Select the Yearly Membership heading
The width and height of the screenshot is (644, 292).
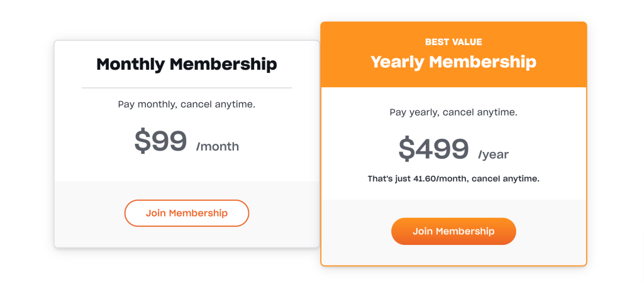[x=453, y=62]
